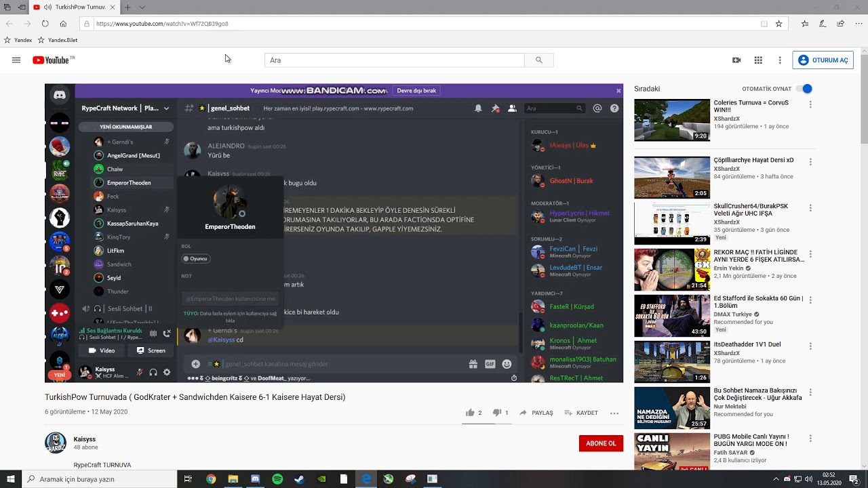Open Coleries Turnuva = CorvuS WIN thumbnail
868x488 pixels.
672,120
